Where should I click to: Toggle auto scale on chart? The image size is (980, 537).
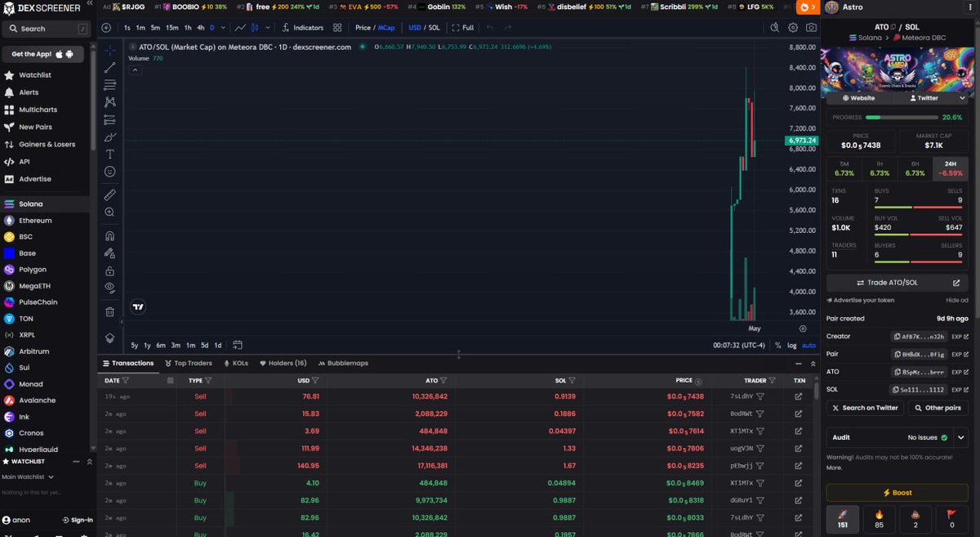808,345
